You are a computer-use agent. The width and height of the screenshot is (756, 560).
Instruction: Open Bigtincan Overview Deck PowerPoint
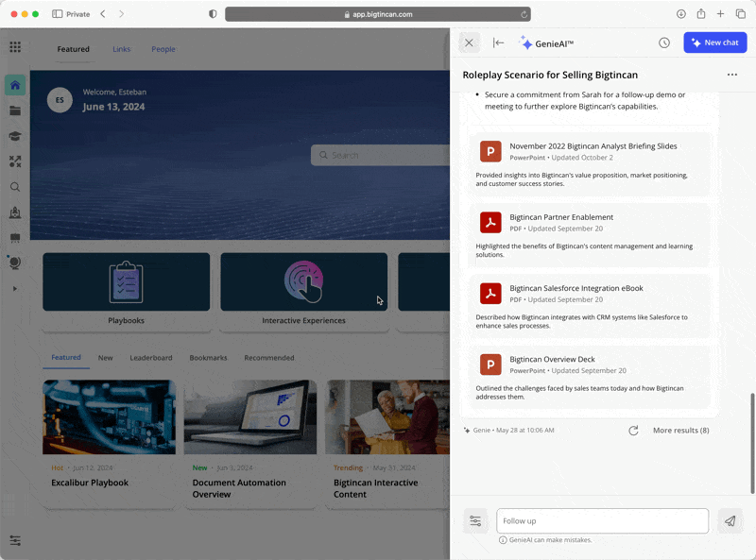coord(589,378)
